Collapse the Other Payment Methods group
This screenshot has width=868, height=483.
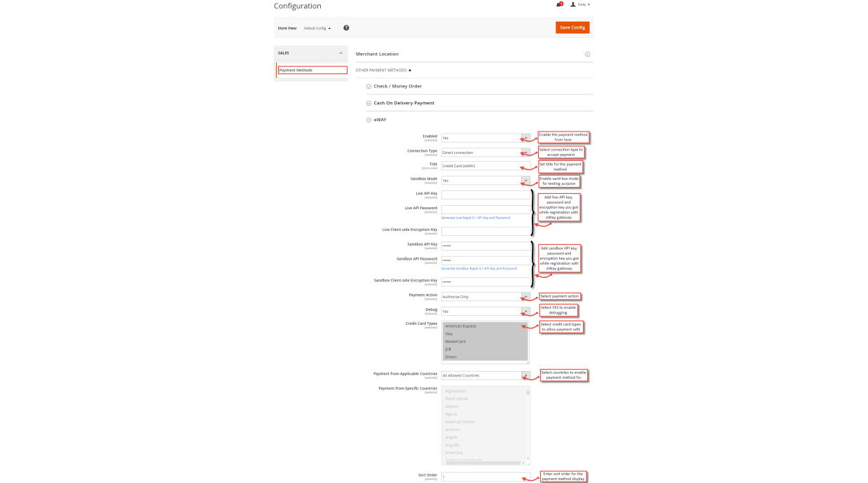pyautogui.click(x=384, y=70)
